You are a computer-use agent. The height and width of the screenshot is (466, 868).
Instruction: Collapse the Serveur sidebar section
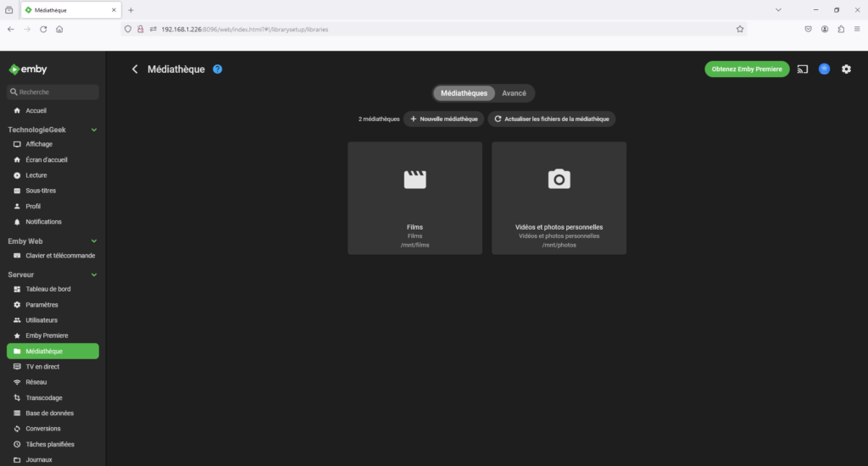(94, 275)
